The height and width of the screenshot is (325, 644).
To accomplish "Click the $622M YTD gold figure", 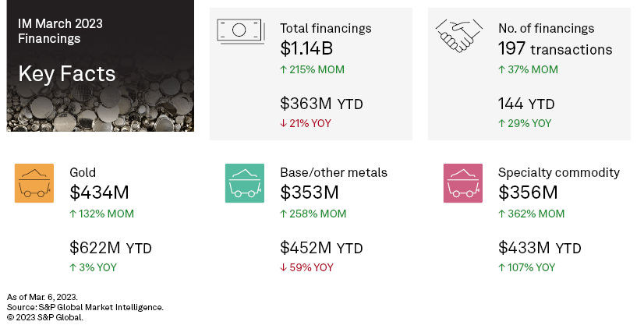I will (x=110, y=249).
